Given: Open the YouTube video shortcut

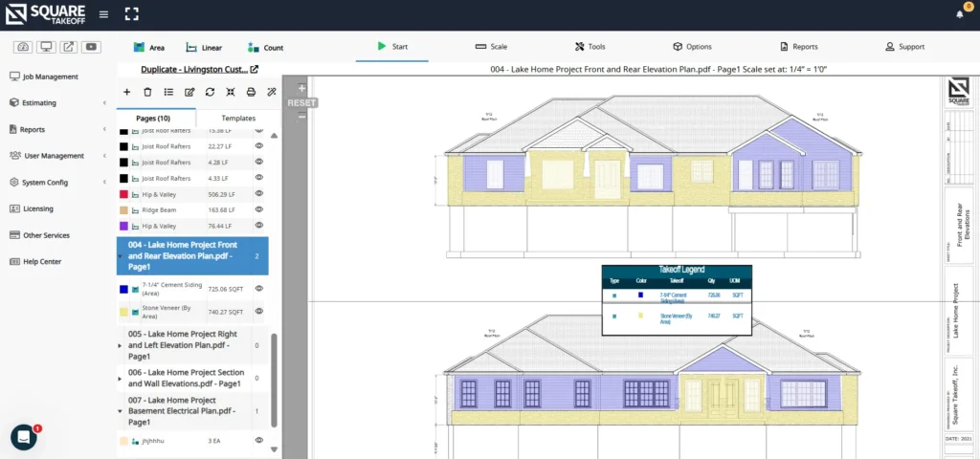Looking at the screenshot, I should pyautogui.click(x=91, y=47).
